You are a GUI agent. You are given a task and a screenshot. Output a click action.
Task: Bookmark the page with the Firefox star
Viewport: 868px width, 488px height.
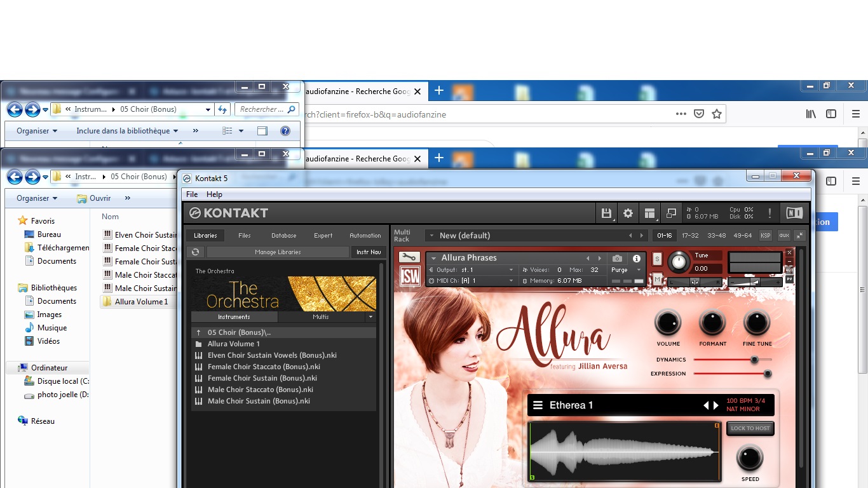(717, 114)
